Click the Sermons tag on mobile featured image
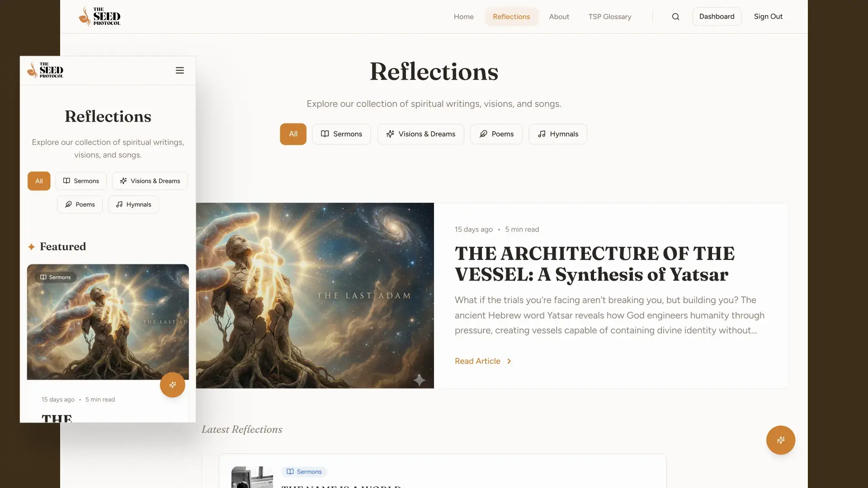Image resolution: width=868 pixels, height=488 pixels. (56, 277)
